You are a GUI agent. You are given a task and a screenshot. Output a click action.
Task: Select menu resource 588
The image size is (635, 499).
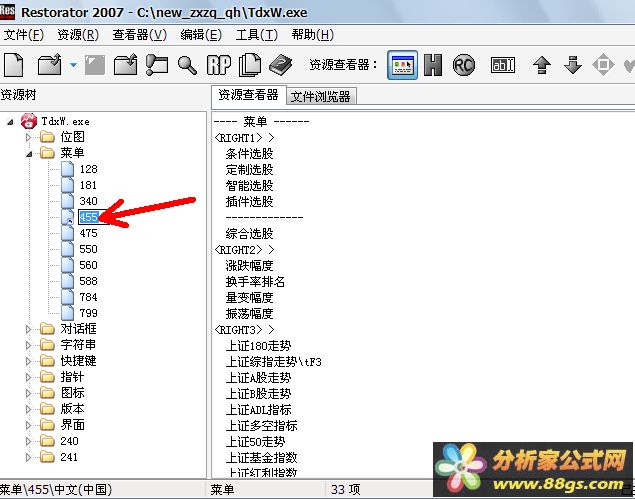[88, 281]
